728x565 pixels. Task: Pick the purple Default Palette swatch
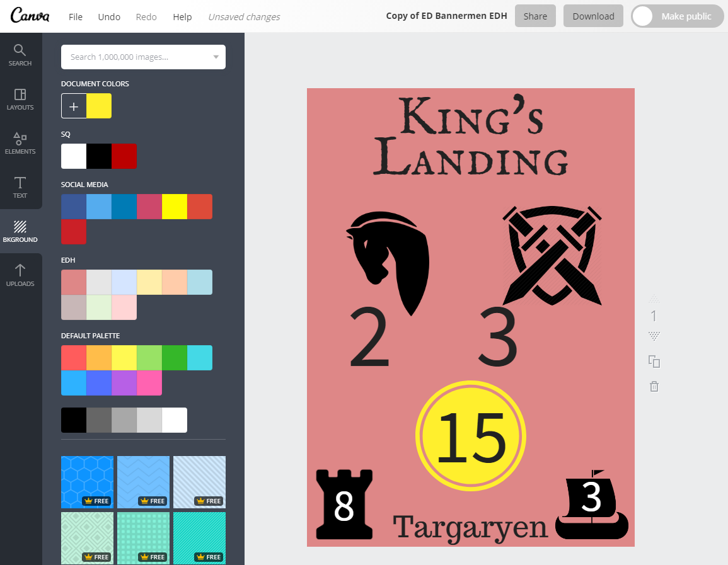[124, 383]
